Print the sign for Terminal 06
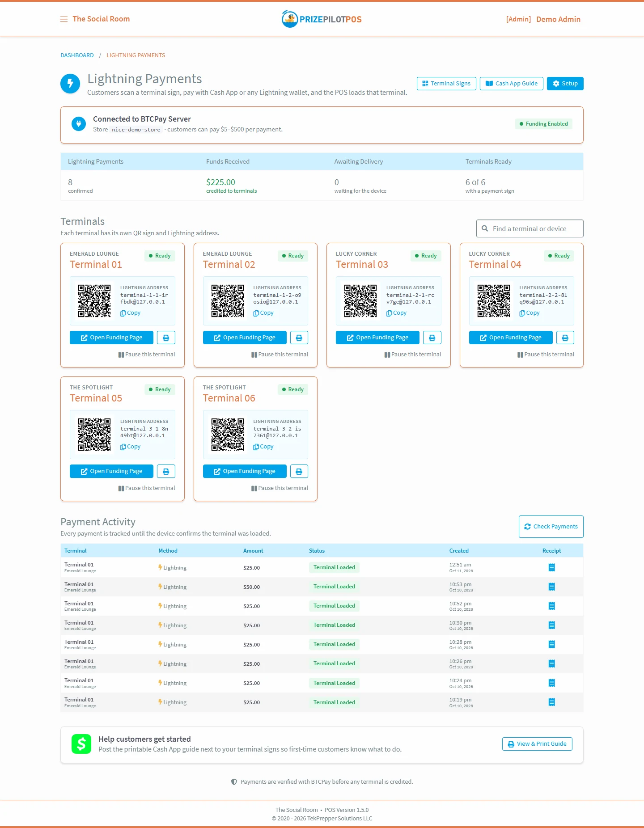Screen dimensions: 644x828 click(x=299, y=471)
